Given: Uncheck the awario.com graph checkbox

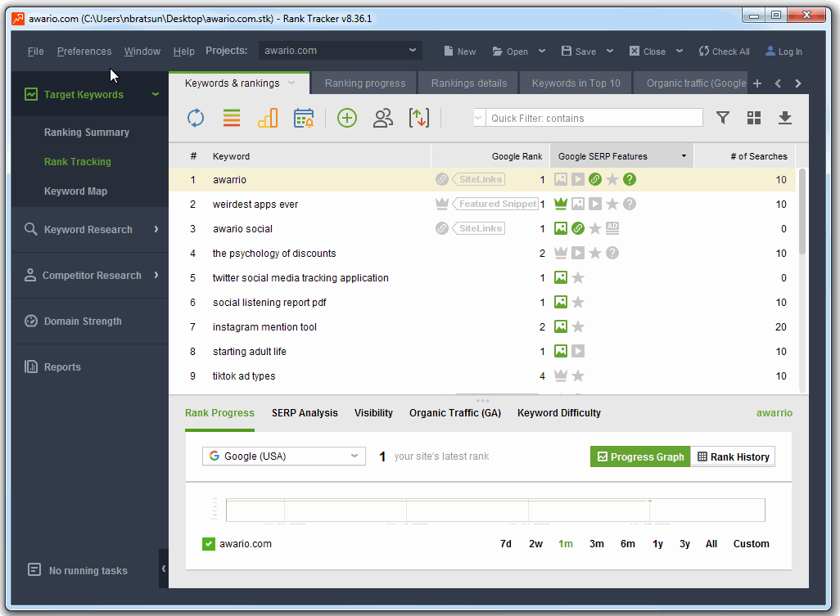Looking at the screenshot, I should 209,544.
